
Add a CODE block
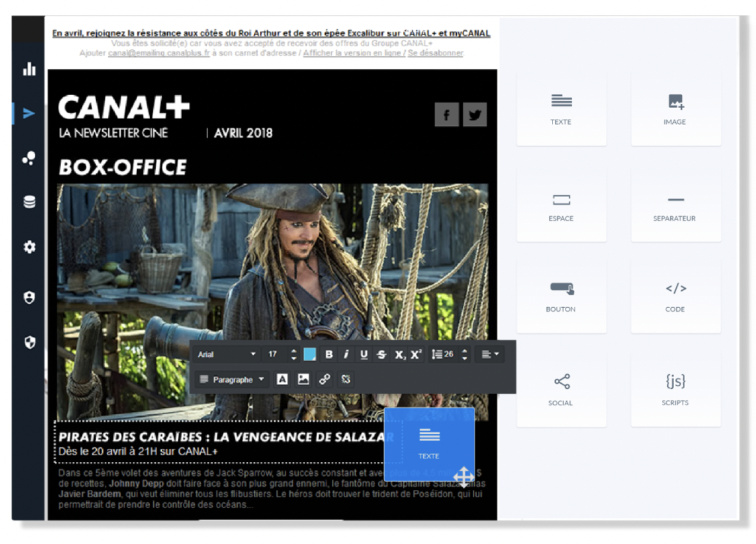point(676,297)
